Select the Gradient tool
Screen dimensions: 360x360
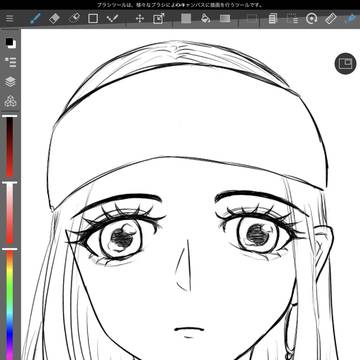(x=225, y=18)
